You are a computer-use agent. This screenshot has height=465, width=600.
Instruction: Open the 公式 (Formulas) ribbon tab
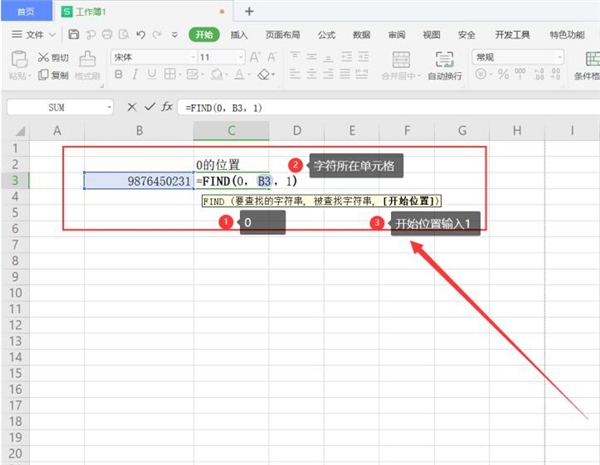(x=327, y=34)
